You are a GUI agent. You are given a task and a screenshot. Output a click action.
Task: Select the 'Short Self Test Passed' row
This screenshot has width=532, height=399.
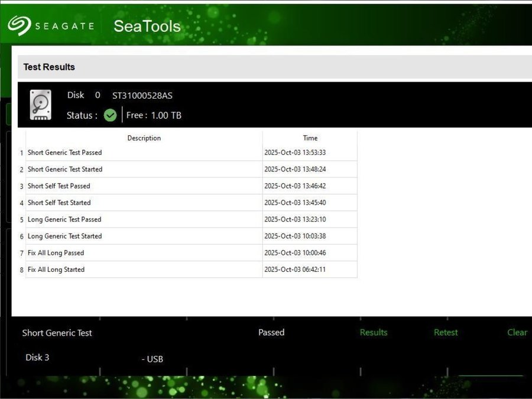click(x=59, y=186)
